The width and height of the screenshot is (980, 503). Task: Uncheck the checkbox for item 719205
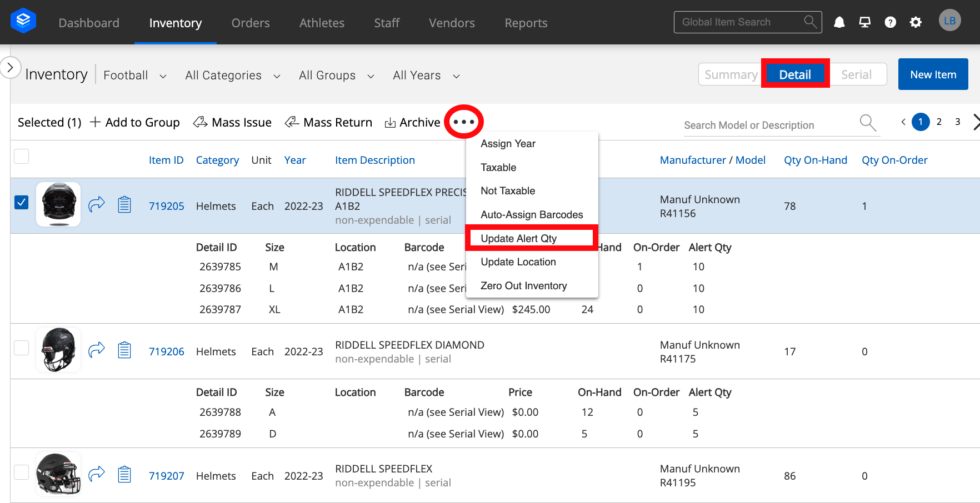21,202
